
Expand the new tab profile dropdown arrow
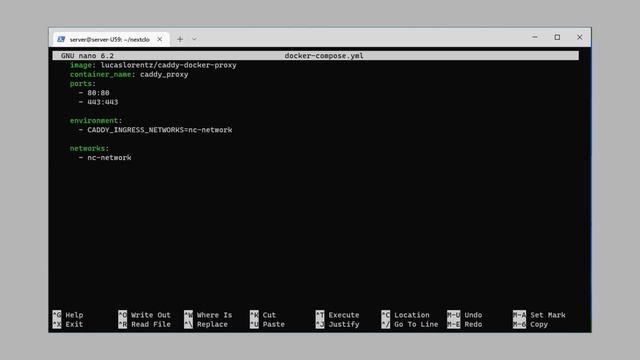(x=194, y=39)
